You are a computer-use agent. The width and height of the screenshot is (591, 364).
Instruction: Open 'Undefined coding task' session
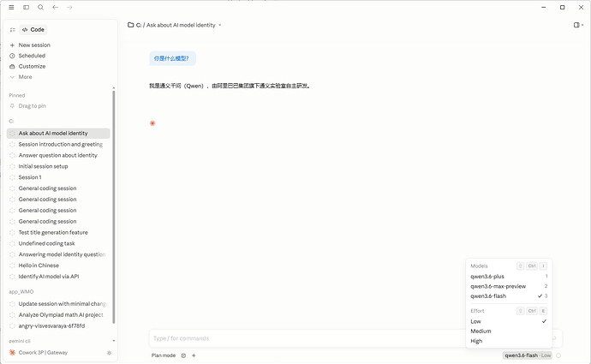pos(58,243)
